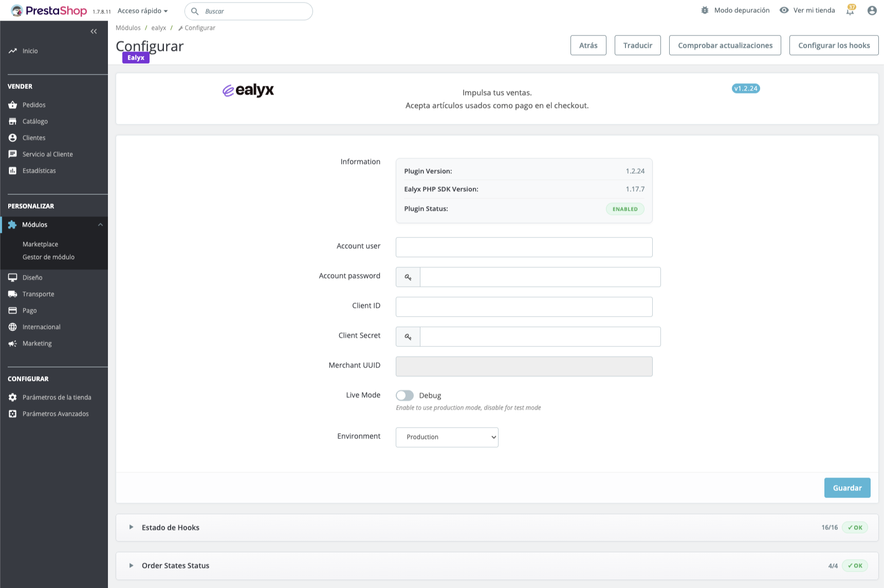Open the Acceso rápido dropdown menu
The height and width of the screenshot is (588, 884).
(x=142, y=11)
